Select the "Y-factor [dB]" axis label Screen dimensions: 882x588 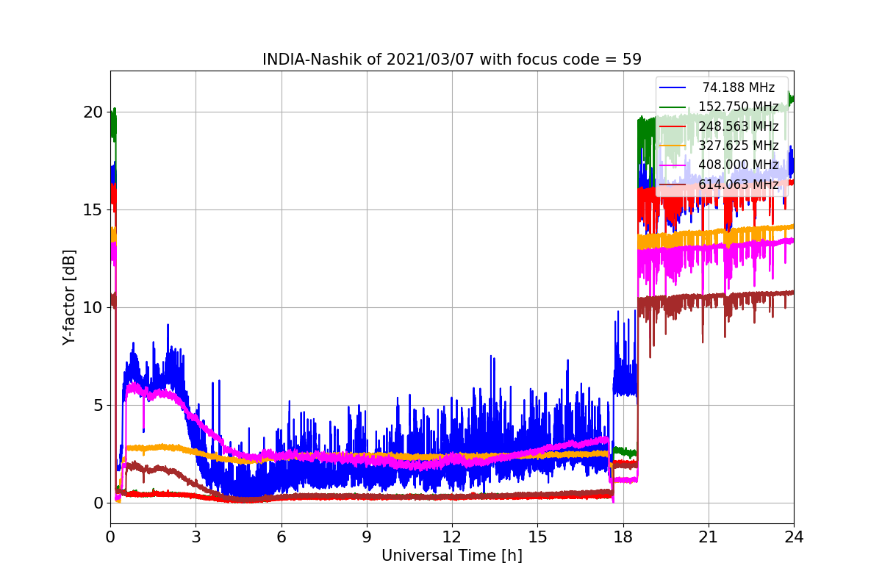[68, 297]
